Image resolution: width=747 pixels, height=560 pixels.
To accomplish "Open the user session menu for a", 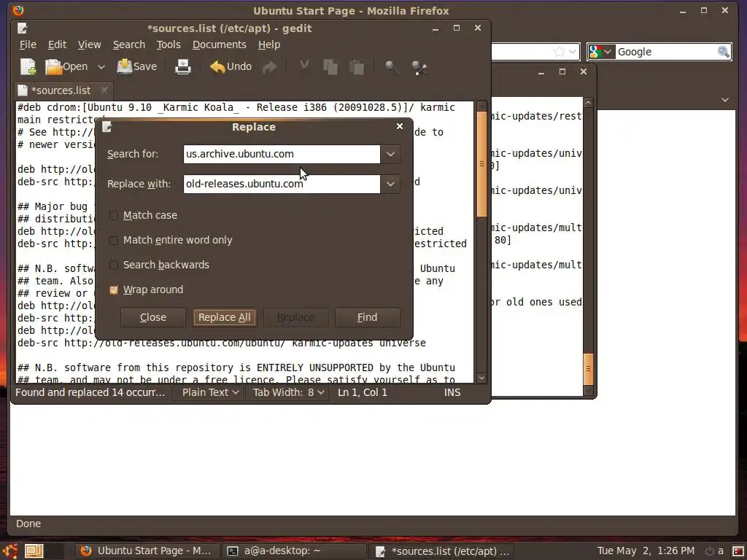I will (x=714, y=551).
